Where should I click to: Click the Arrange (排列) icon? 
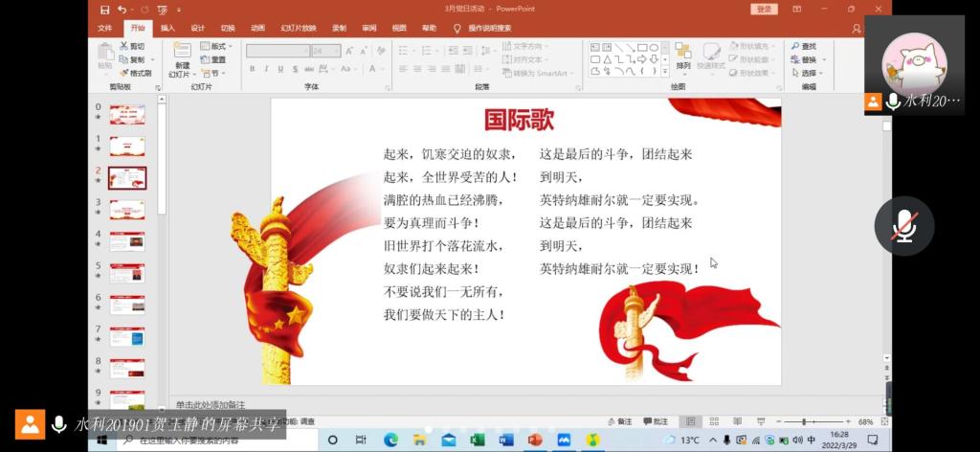coord(682,56)
